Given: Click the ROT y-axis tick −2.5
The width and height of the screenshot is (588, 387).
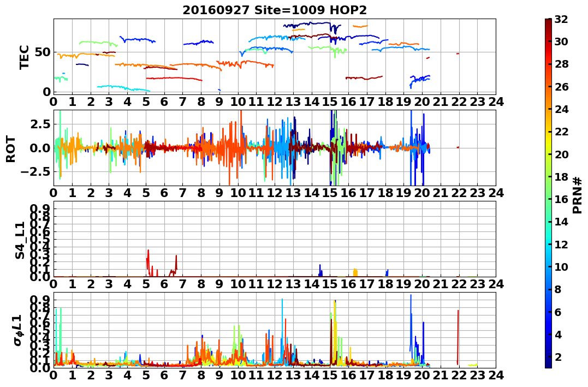Looking at the screenshot, I should coord(35,172).
